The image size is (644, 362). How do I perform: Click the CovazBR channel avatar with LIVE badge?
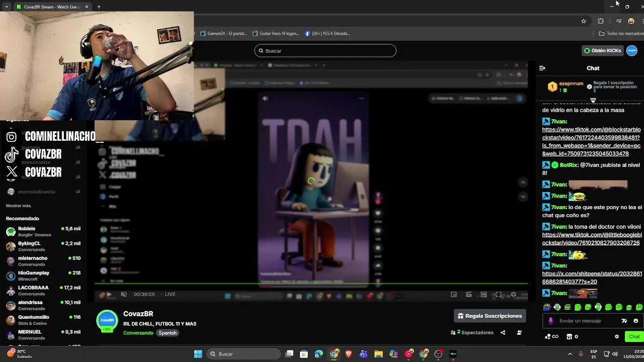[x=107, y=321]
